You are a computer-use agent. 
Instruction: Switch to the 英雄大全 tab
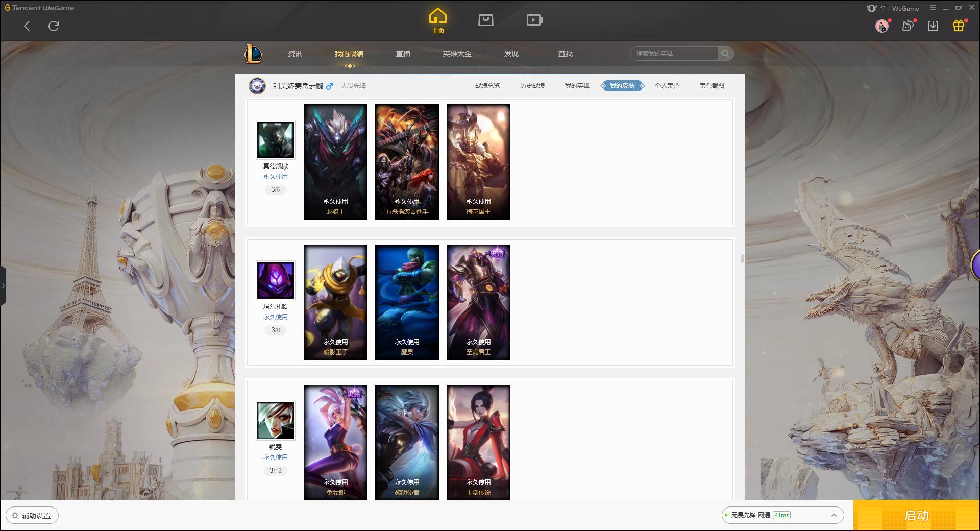(457, 54)
